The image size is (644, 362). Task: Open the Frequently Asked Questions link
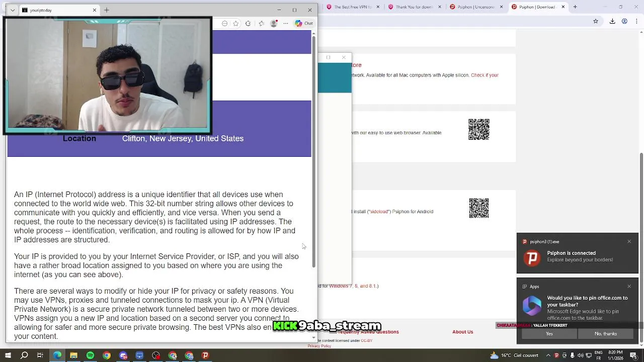point(368,332)
